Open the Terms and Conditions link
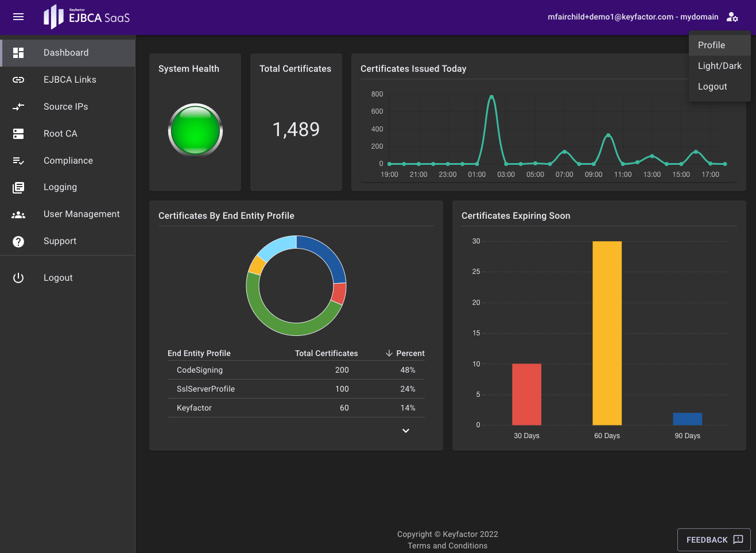Viewport: 756px width, 553px height. pos(447,546)
